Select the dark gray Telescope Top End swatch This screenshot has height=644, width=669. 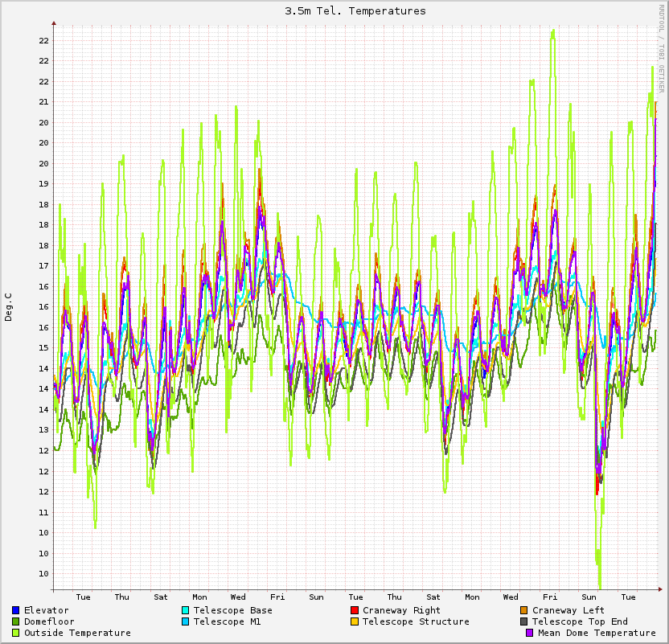click(x=524, y=621)
